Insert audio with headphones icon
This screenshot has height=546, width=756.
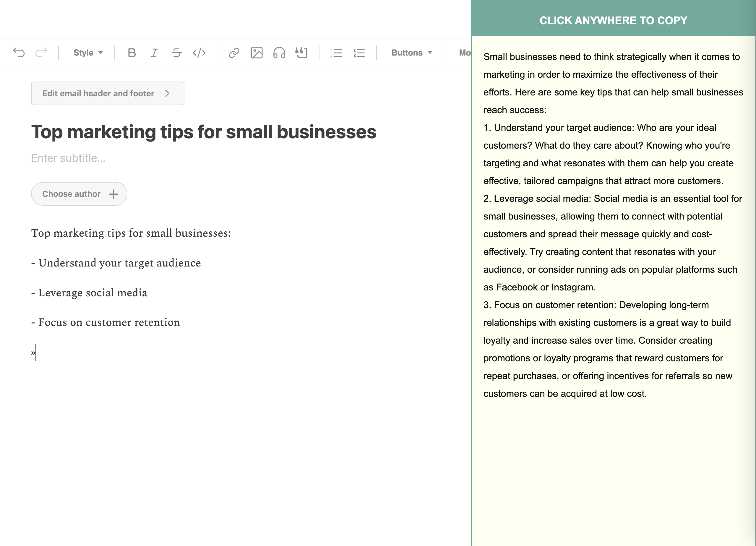coord(279,53)
